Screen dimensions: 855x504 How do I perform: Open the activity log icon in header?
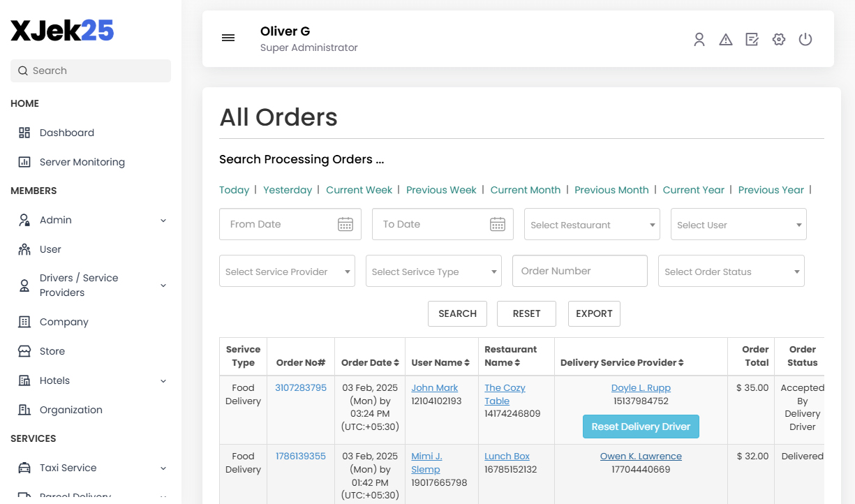coord(752,39)
